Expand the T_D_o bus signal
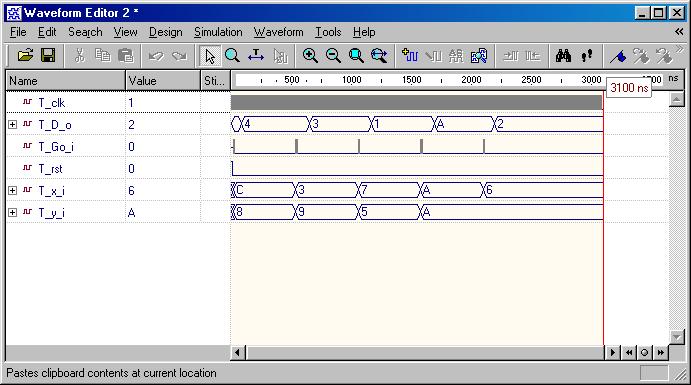This screenshot has width=691, height=385. click(12, 125)
